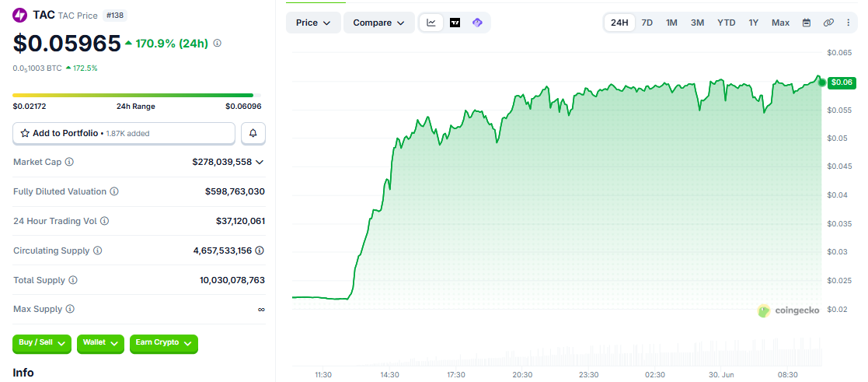Open Circulating Supply label info icon
This screenshot has width=868, height=382.
tap(97, 251)
